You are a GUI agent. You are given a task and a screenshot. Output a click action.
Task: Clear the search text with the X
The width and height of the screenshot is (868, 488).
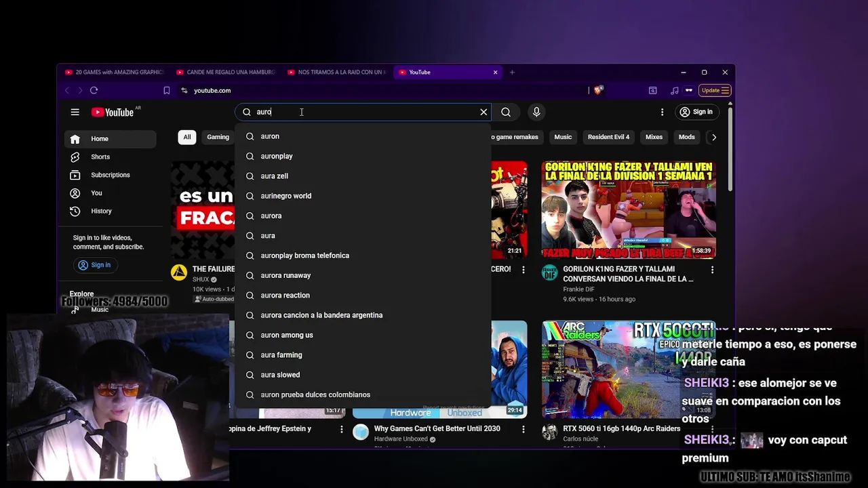pyautogui.click(x=484, y=112)
